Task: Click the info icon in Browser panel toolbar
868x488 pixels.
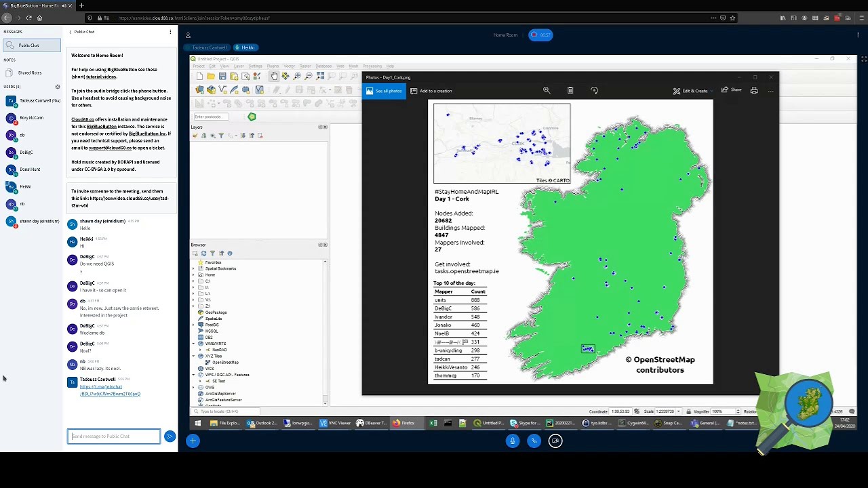Action: tap(230, 253)
